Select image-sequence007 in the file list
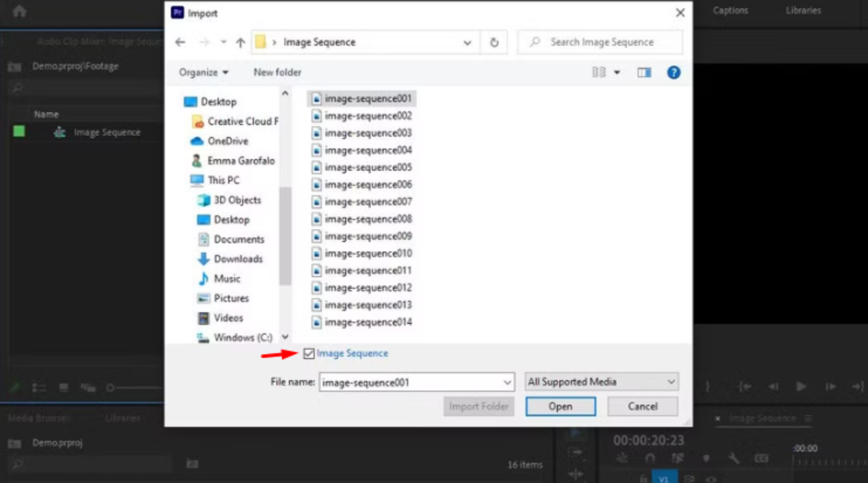Viewport: 868px width, 483px height. 367,201
